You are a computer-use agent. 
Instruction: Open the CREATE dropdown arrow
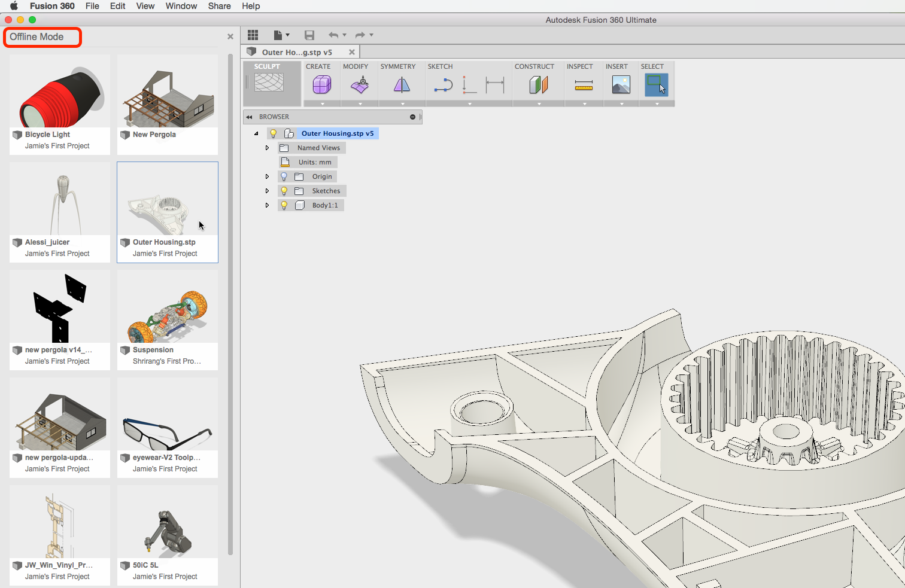[323, 103]
